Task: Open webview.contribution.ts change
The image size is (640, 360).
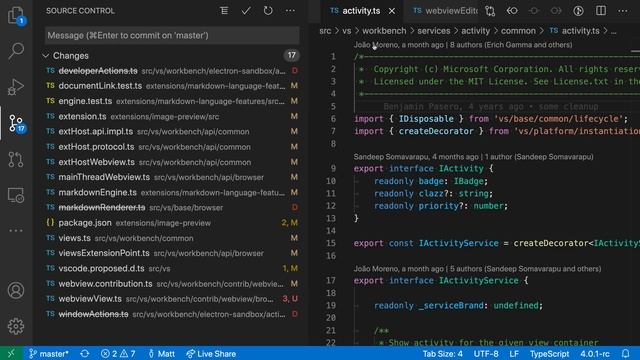Action: pos(171,283)
